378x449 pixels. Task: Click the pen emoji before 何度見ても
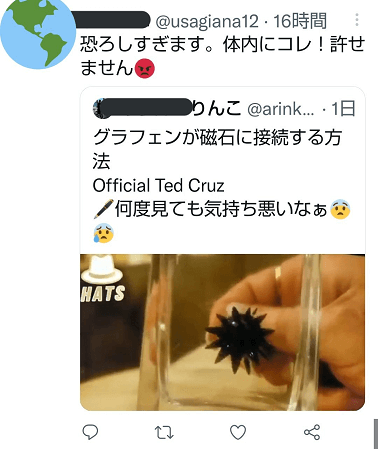pos(103,209)
